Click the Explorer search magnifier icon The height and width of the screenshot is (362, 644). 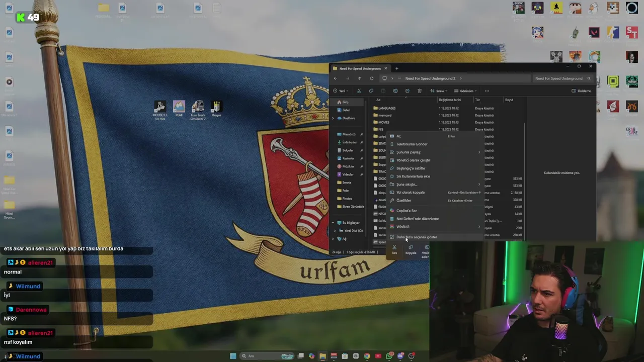[x=589, y=78]
